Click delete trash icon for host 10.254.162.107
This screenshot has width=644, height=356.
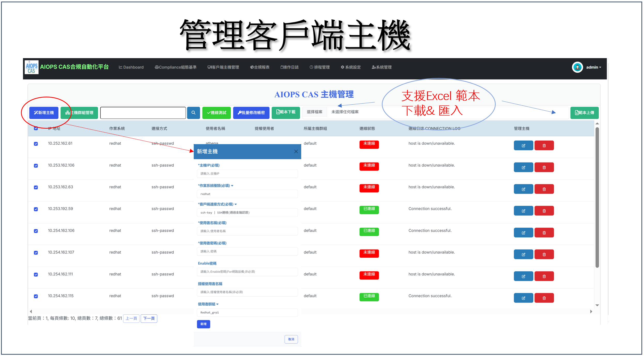click(544, 254)
